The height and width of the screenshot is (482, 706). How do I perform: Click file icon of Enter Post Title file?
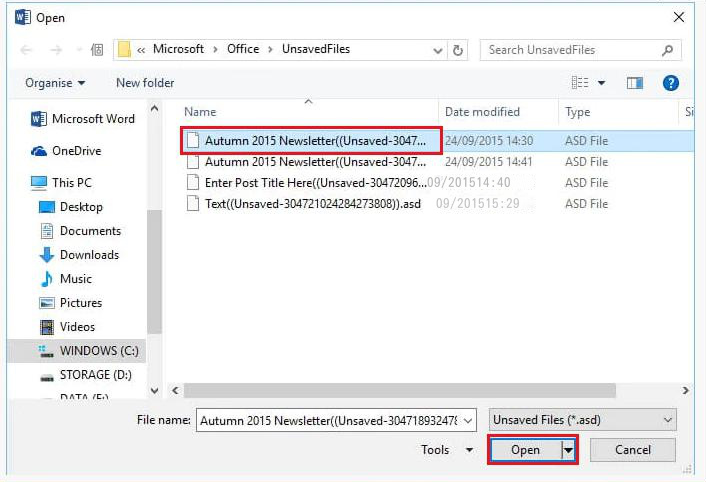point(193,182)
